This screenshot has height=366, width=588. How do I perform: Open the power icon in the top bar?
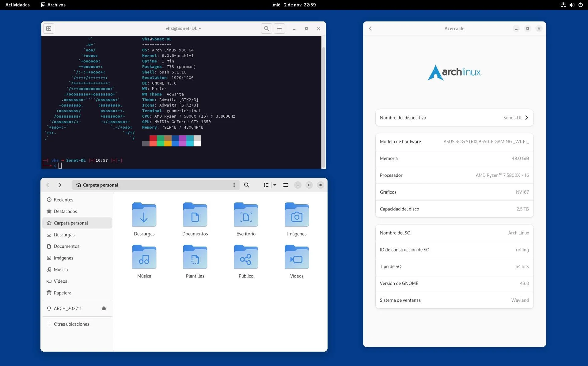click(581, 5)
